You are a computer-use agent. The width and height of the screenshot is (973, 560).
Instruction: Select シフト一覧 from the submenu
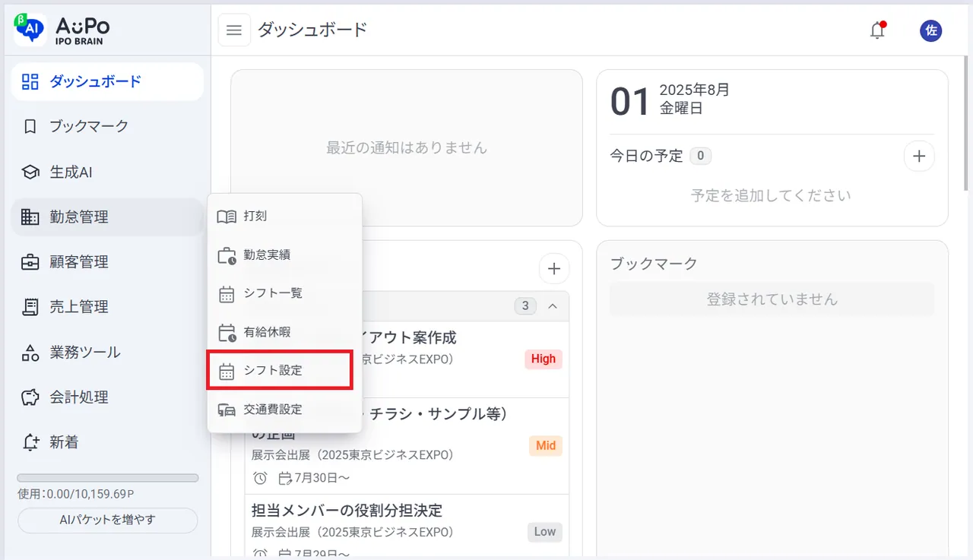(x=284, y=293)
